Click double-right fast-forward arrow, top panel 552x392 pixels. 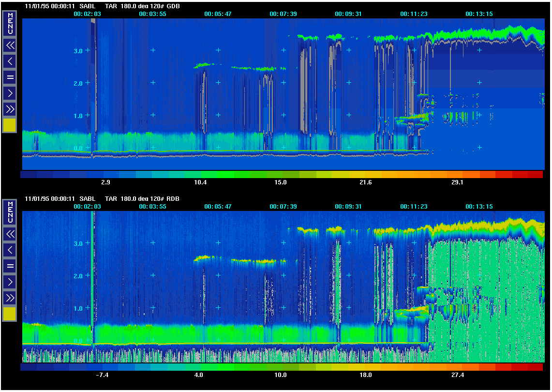tap(10, 109)
